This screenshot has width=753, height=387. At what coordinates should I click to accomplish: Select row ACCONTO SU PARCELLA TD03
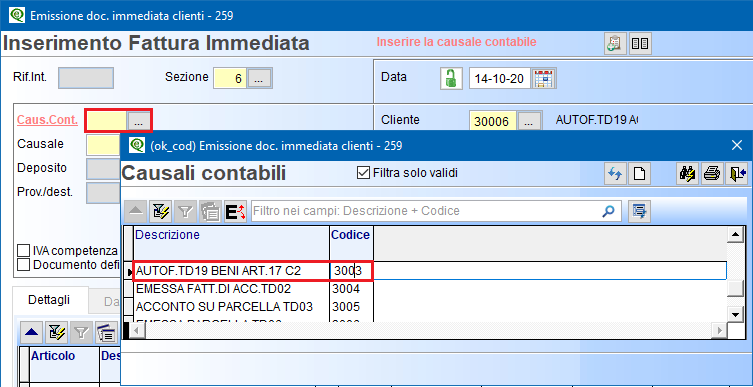(x=231, y=306)
